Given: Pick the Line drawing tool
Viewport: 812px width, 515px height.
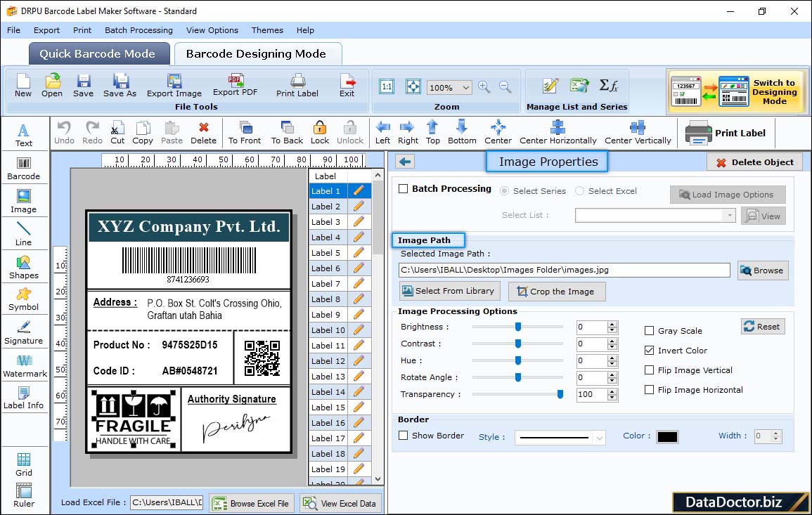Looking at the screenshot, I should click(x=24, y=234).
